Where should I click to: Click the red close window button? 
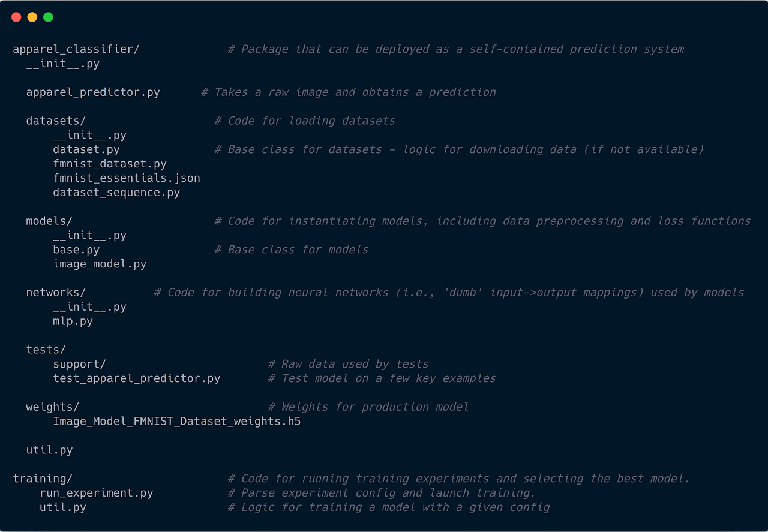(16, 17)
